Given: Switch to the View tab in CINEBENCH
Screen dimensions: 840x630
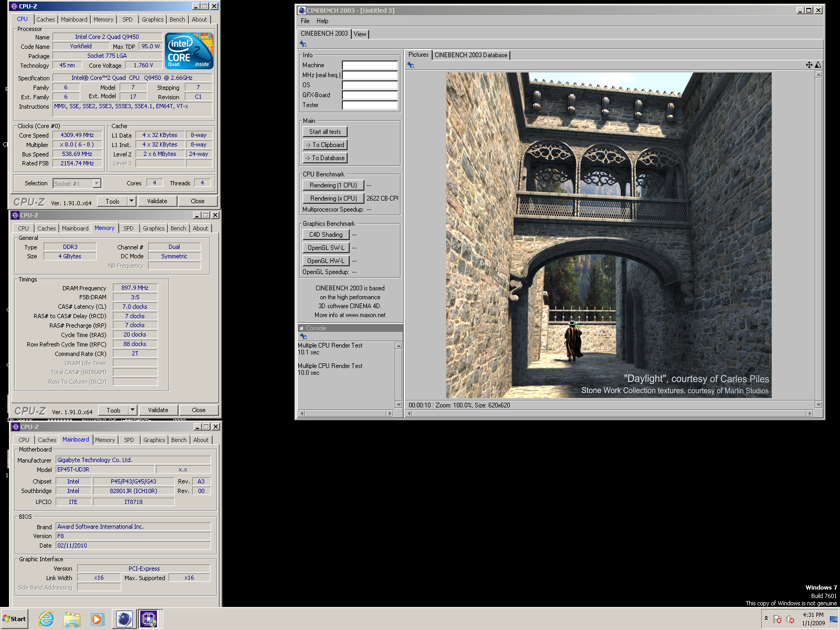Looking at the screenshot, I should coord(360,34).
